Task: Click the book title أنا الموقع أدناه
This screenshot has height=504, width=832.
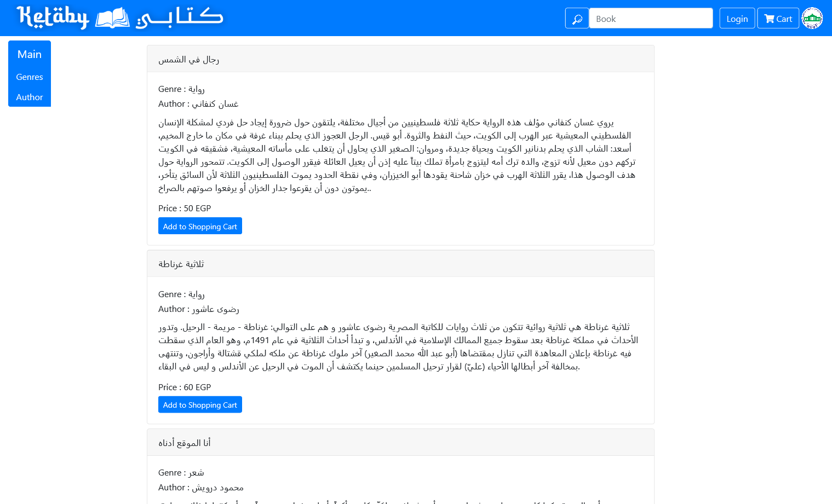Action: click(185, 443)
